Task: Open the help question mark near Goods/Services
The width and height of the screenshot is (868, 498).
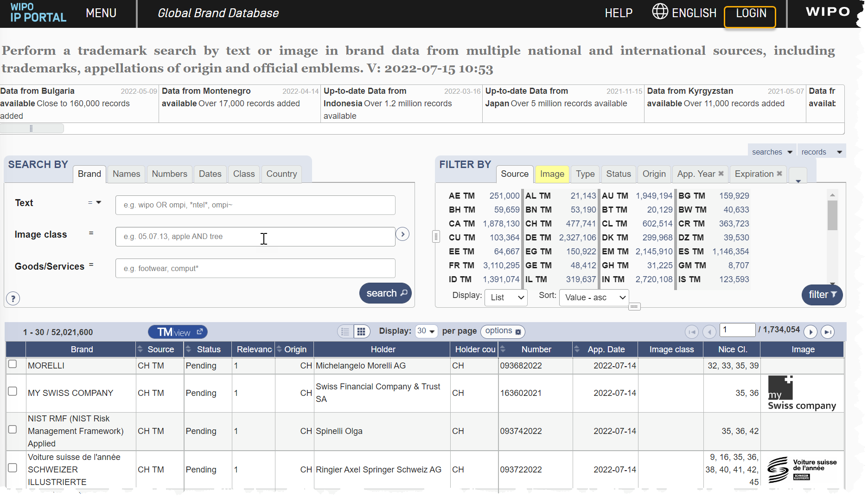Action: [x=13, y=298]
